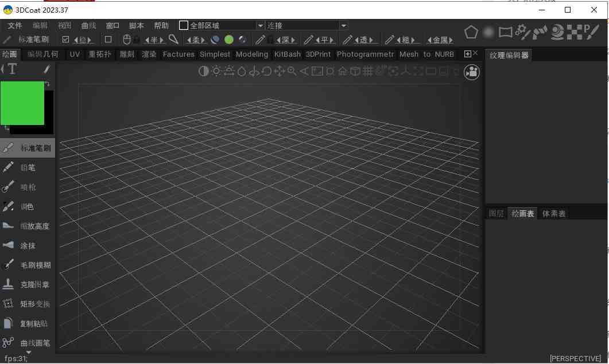The height and width of the screenshot is (364, 609).
Task: Select the Zoom magnifier icon above the viewport
Action: 293,71
